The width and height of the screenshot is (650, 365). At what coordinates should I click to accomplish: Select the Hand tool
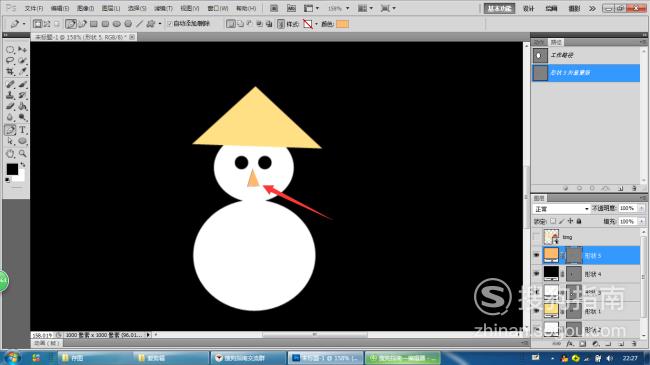click(x=10, y=153)
